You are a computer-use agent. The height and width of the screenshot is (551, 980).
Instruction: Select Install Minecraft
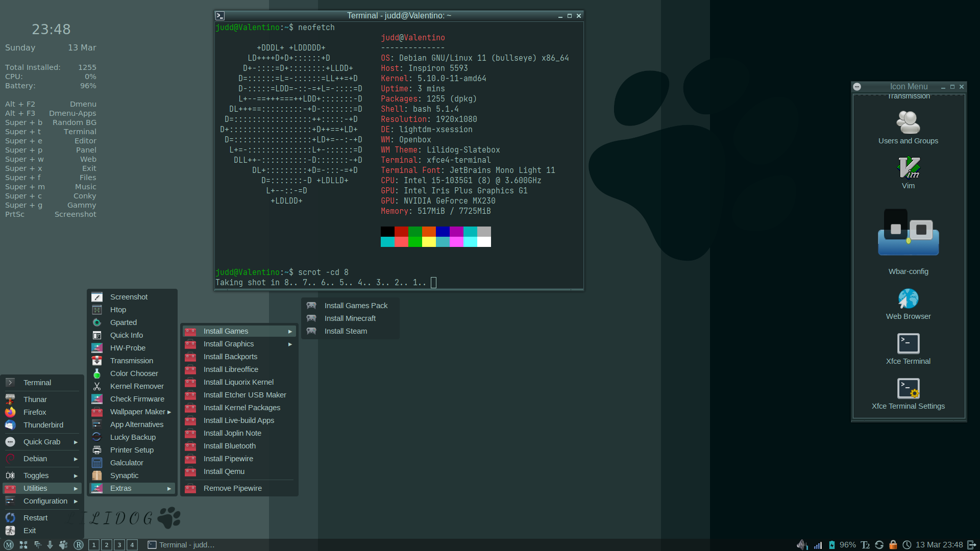350,318
